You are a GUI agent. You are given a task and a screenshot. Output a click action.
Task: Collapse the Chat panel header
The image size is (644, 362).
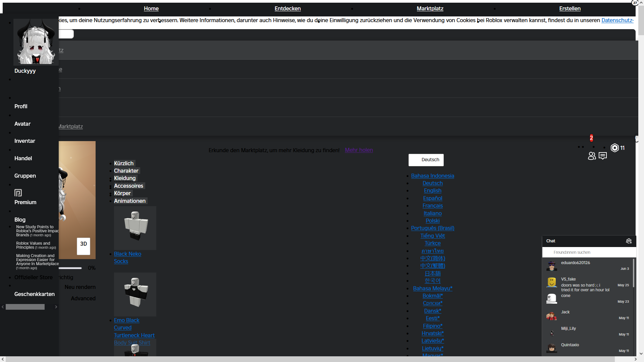(550, 241)
